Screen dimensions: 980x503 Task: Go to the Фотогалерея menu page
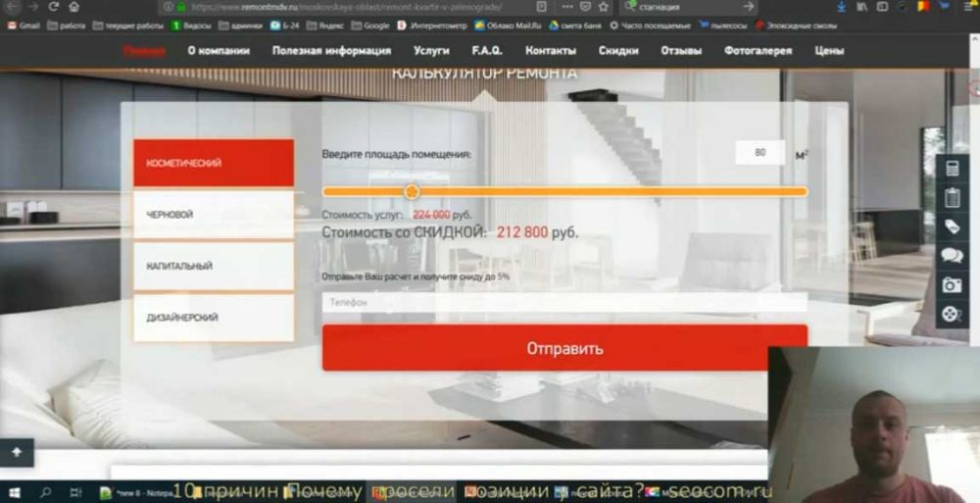point(758,51)
